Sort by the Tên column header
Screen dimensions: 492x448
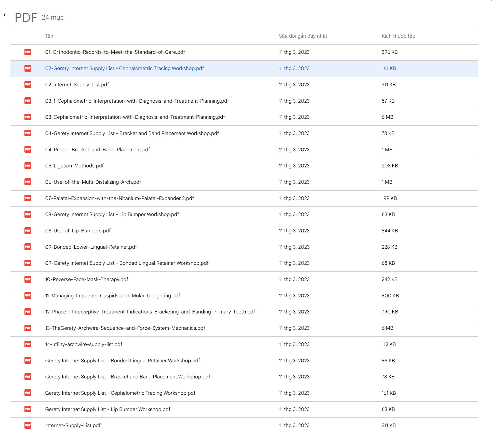tap(49, 36)
